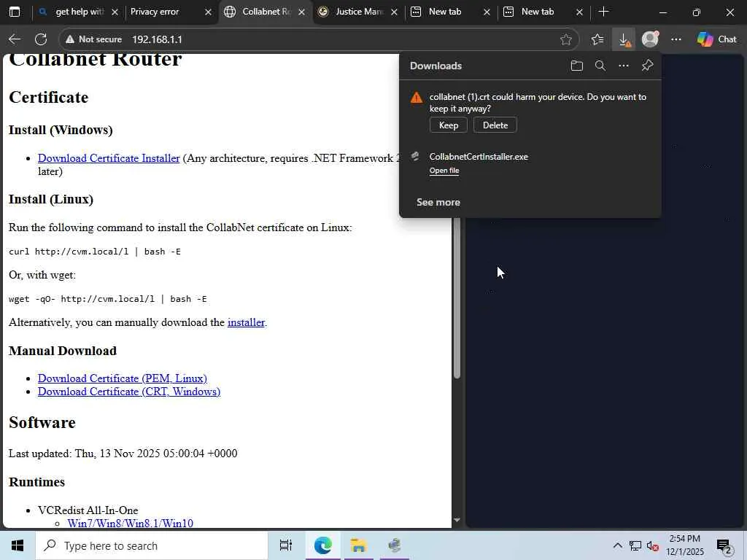This screenshot has width=747, height=560.
Task: Go back using the back arrow
Action: pos(15,39)
